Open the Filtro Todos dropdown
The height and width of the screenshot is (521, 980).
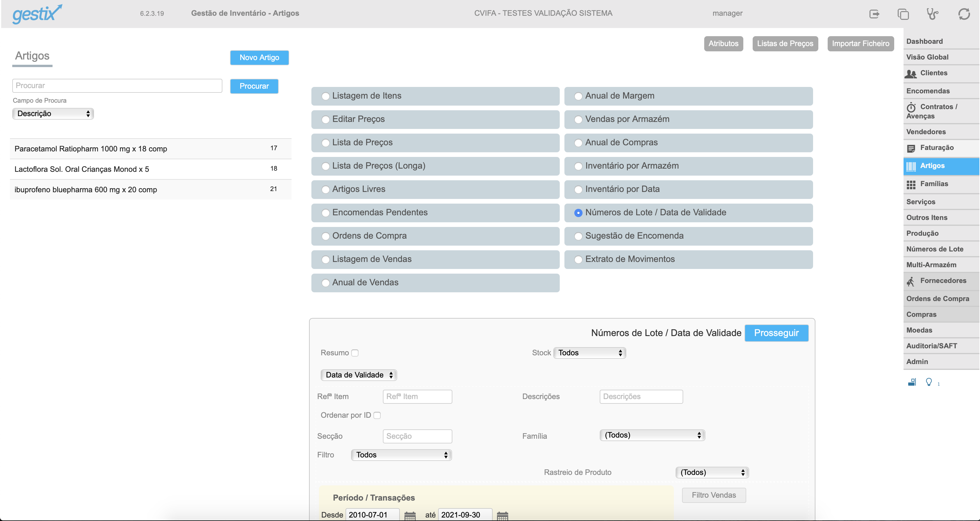(401, 455)
